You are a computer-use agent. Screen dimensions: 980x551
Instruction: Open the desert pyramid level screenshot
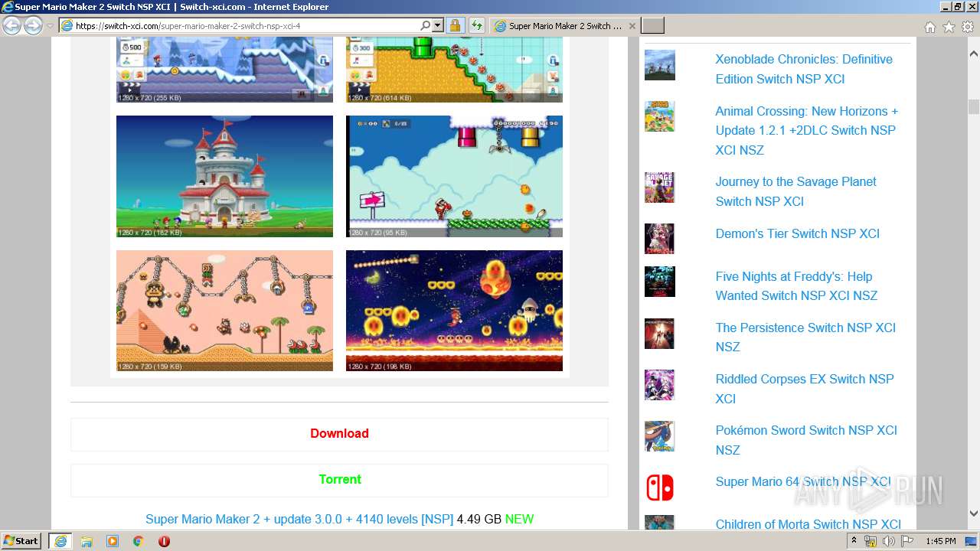tap(224, 311)
